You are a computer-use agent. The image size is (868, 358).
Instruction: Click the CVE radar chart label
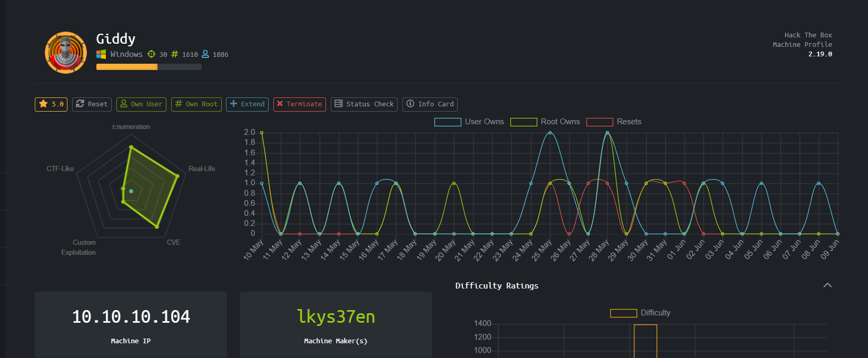point(173,243)
